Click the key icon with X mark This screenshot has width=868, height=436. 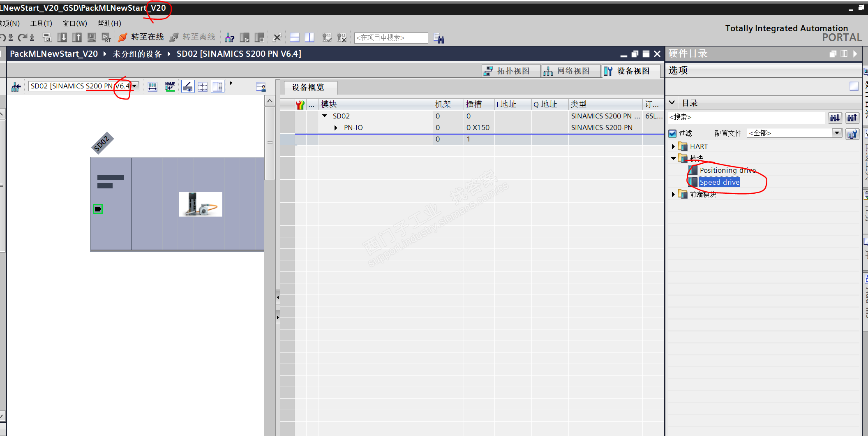[342, 38]
